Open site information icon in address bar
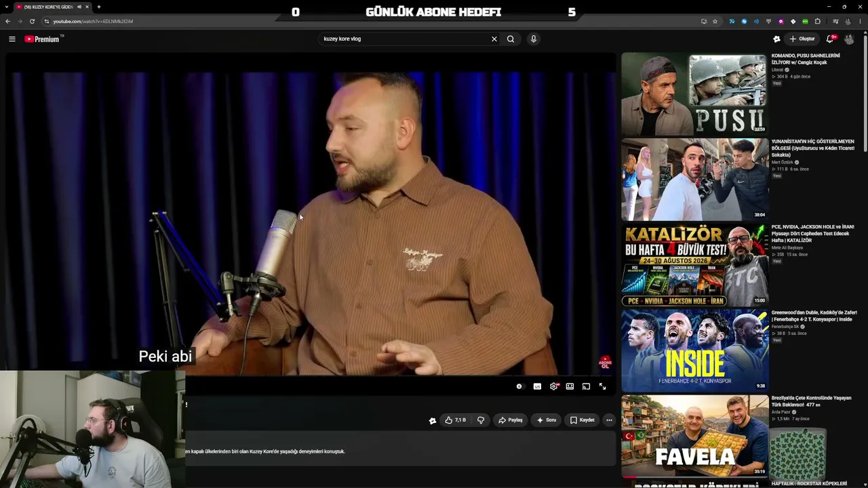 46,21
